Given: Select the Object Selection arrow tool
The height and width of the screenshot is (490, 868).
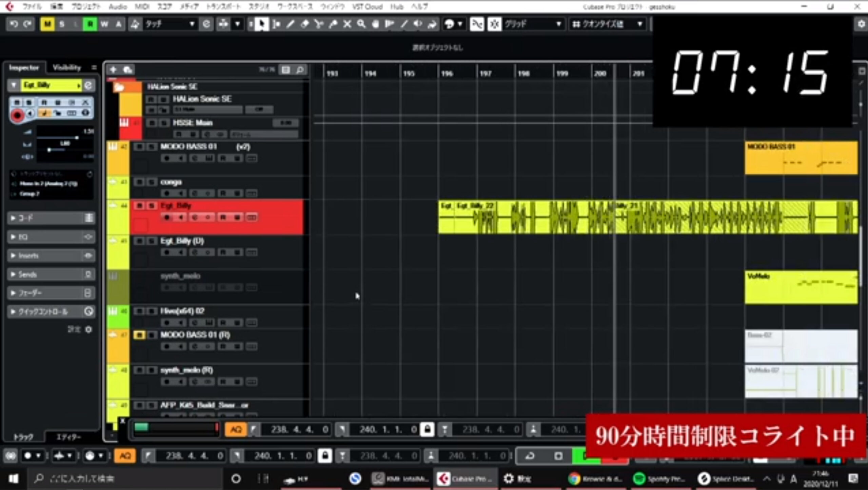Looking at the screenshot, I should pyautogui.click(x=261, y=24).
